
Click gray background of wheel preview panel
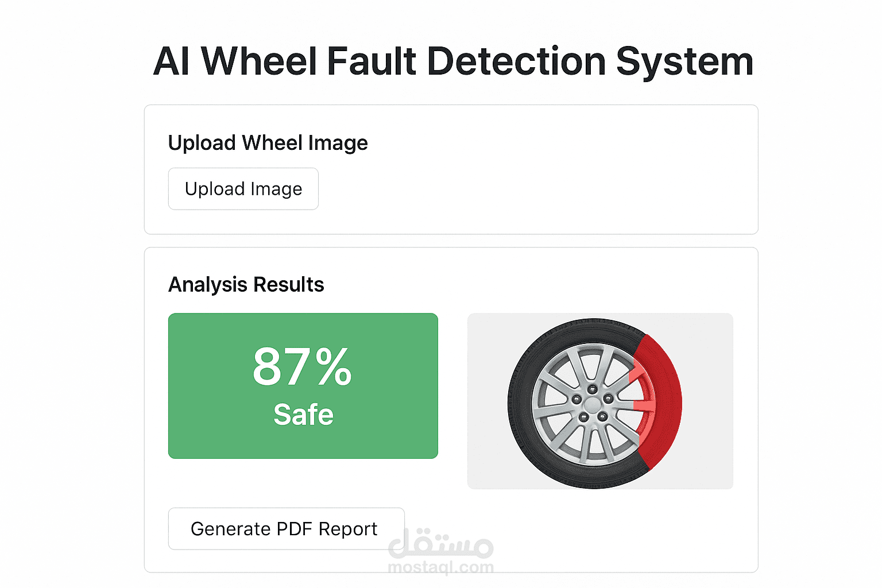click(x=709, y=459)
